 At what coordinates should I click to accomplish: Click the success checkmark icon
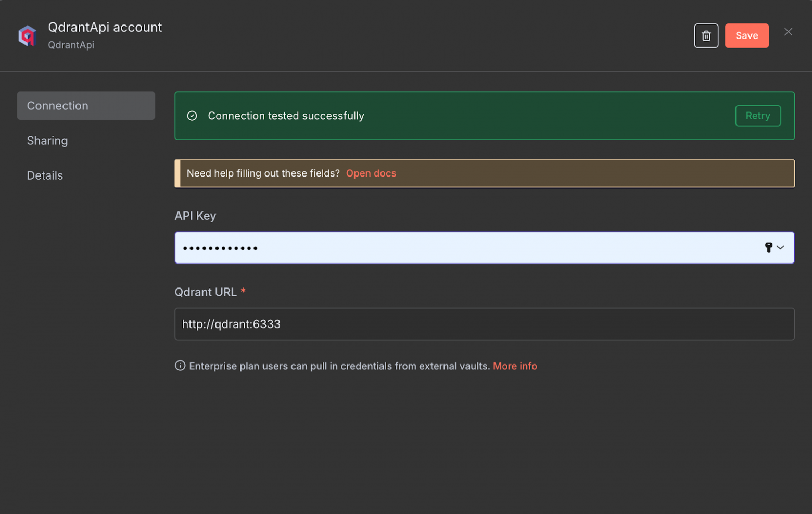click(x=192, y=116)
